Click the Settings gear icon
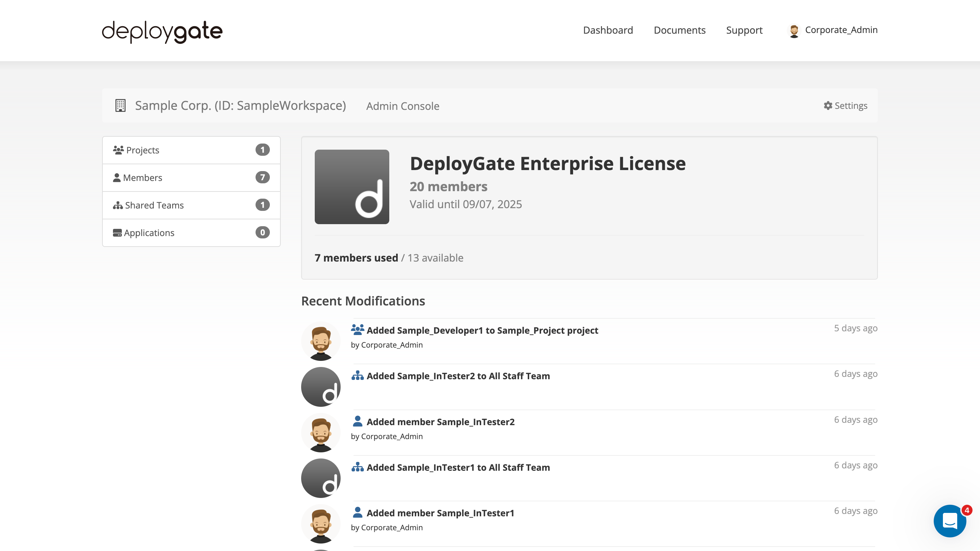 pos(828,105)
